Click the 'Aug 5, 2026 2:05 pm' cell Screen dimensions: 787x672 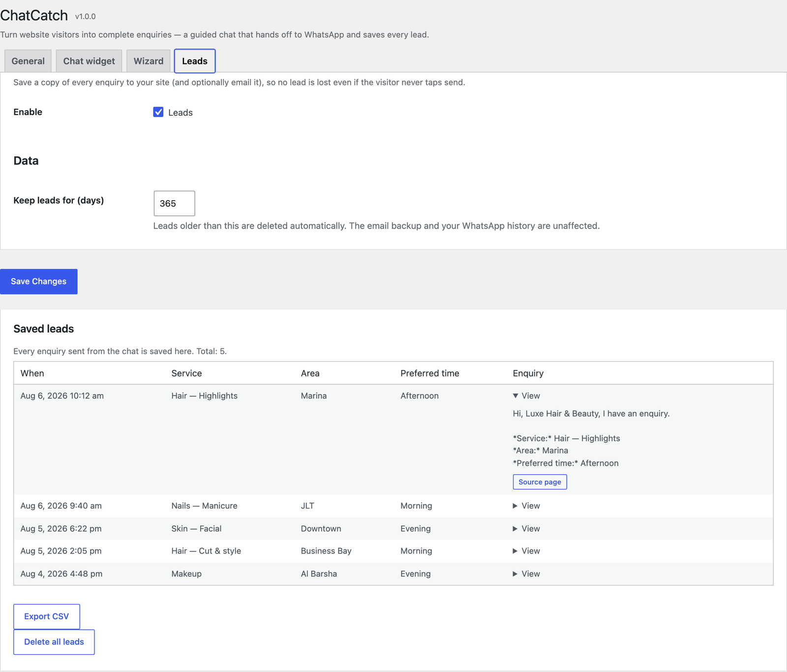pyautogui.click(x=61, y=551)
